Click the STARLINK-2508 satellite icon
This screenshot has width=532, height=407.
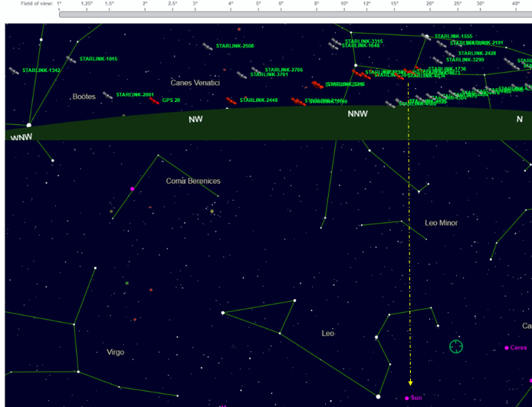(x=207, y=46)
